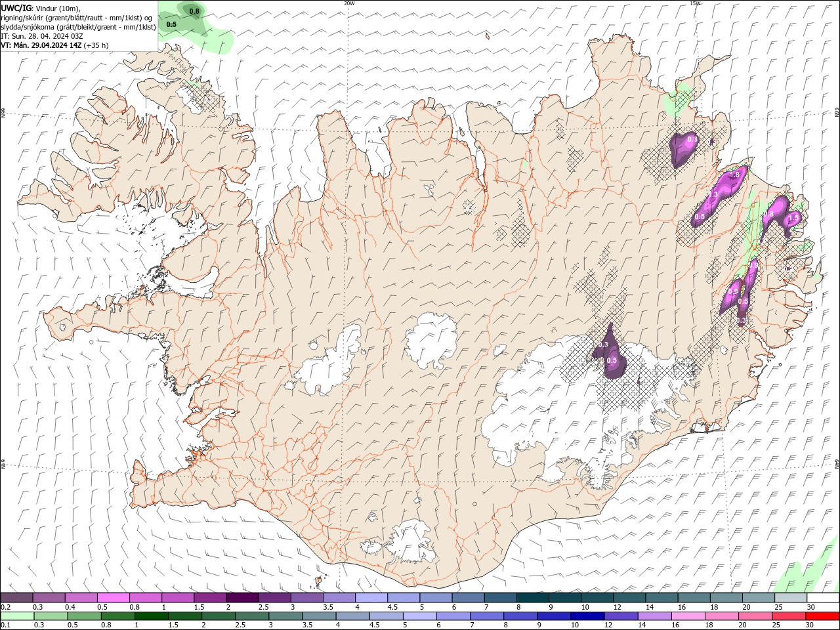Click rain scale swatch between 0.5 and 0.8
Viewport: 840px width, 630px height.
[84, 616]
